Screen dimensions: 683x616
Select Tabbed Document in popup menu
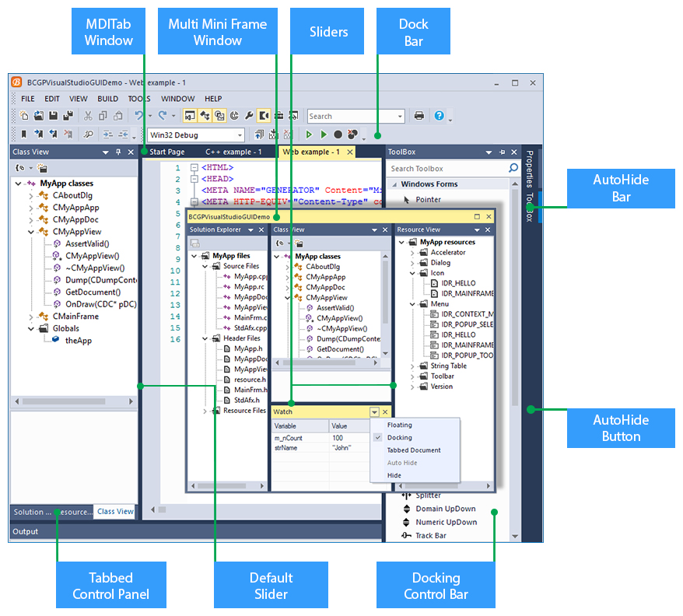pos(414,450)
